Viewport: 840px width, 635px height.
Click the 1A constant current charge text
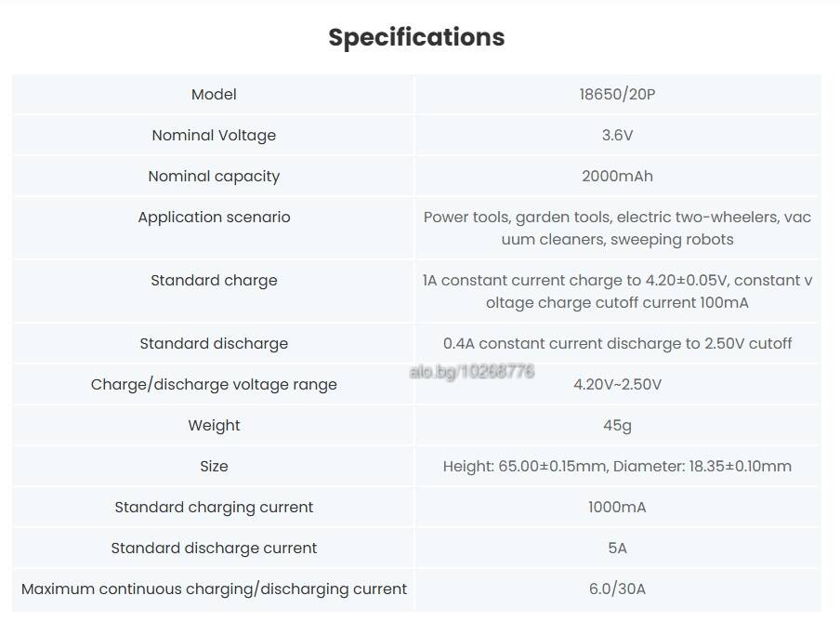(x=617, y=292)
